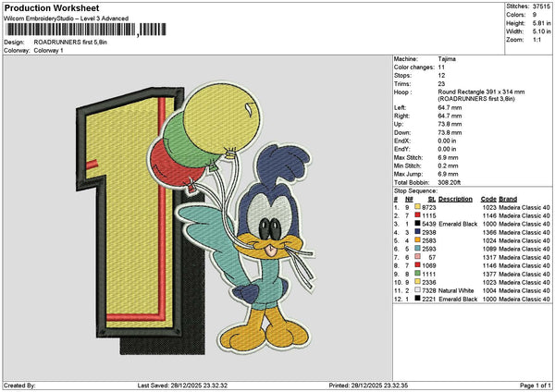This screenshot has height=392, width=555.
Task: Click thread code 1377 in the stop sequence
Action: tap(489, 275)
